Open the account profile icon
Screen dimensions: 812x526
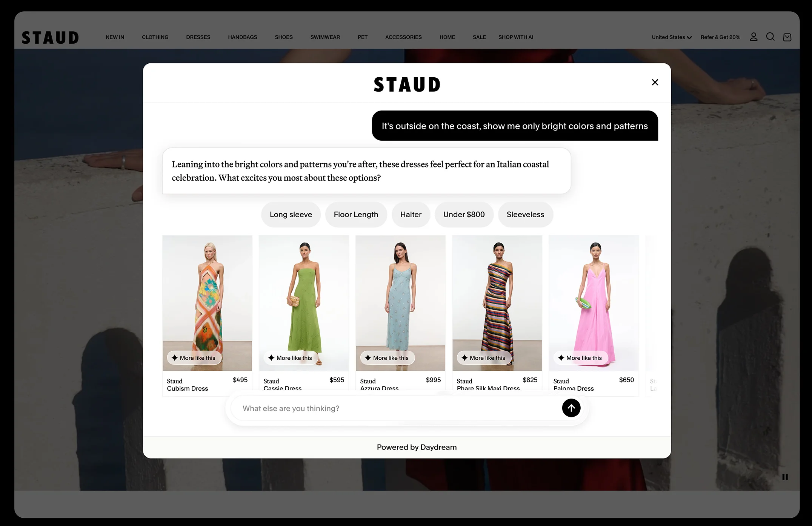[754, 37]
